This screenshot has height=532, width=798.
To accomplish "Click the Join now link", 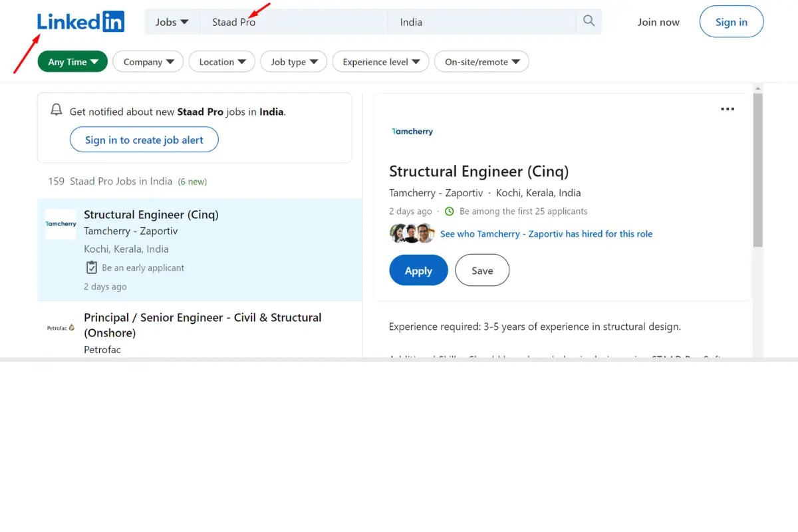I will (x=658, y=22).
